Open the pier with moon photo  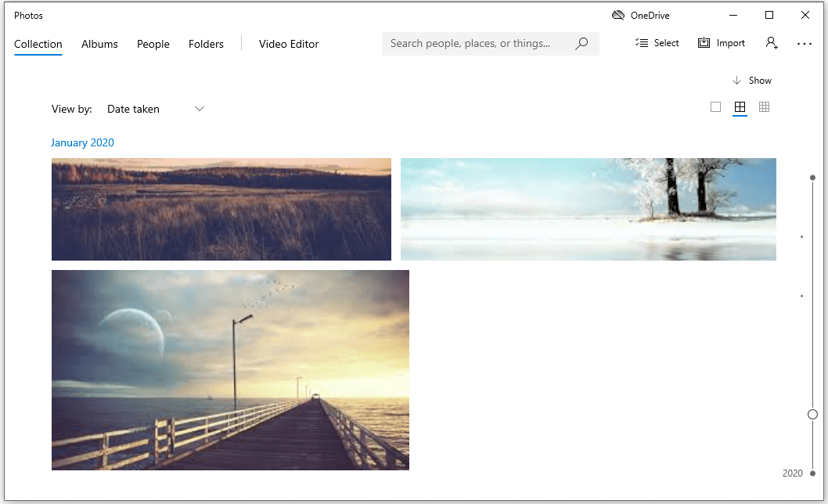[230, 370]
